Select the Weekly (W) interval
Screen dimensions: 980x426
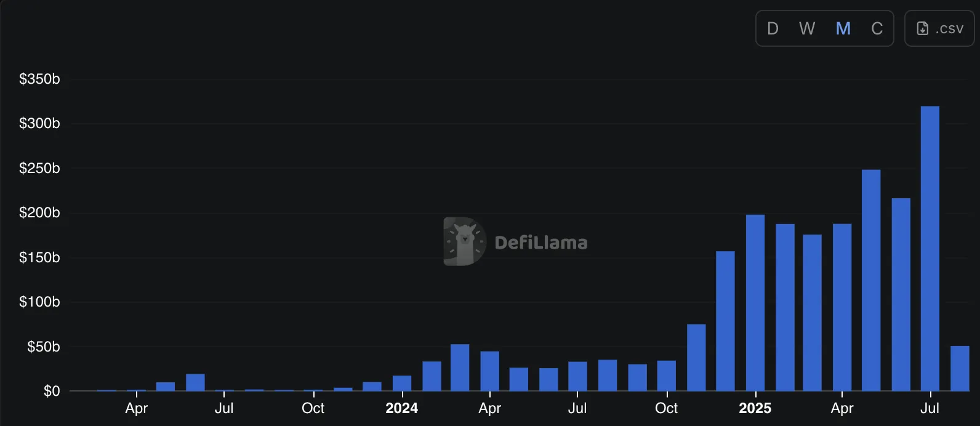click(x=807, y=28)
